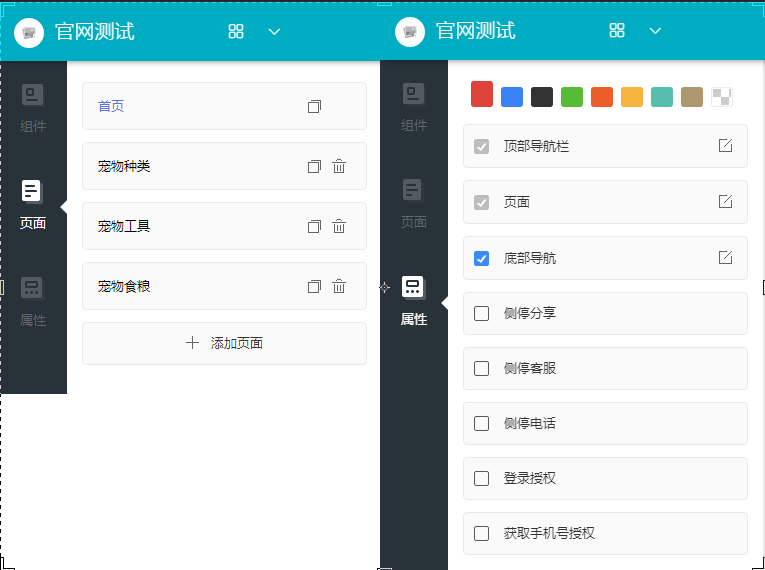
Task: Click the edit icon on the 页面 property row
Action: pos(726,202)
